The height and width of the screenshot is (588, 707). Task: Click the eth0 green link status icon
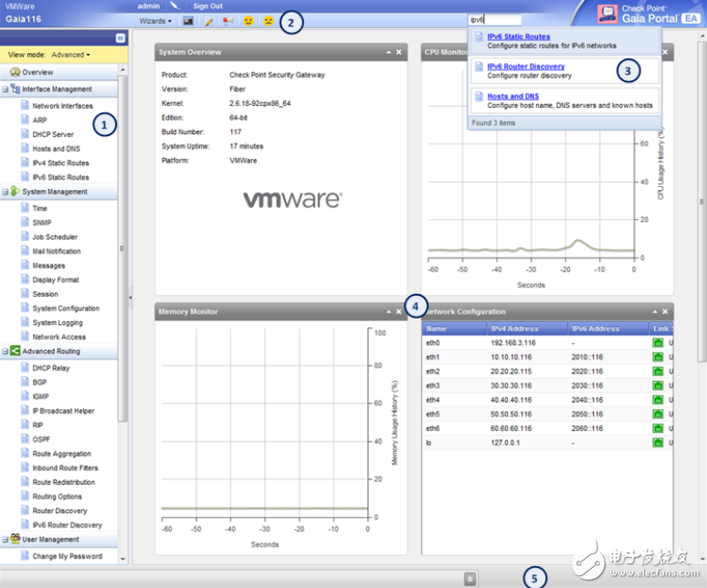click(657, 343)
